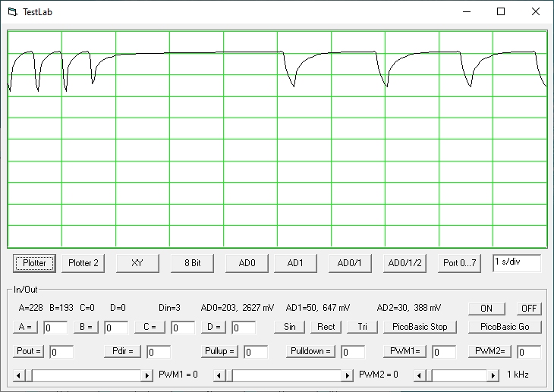Select the XY plot mode

point(137,263)
